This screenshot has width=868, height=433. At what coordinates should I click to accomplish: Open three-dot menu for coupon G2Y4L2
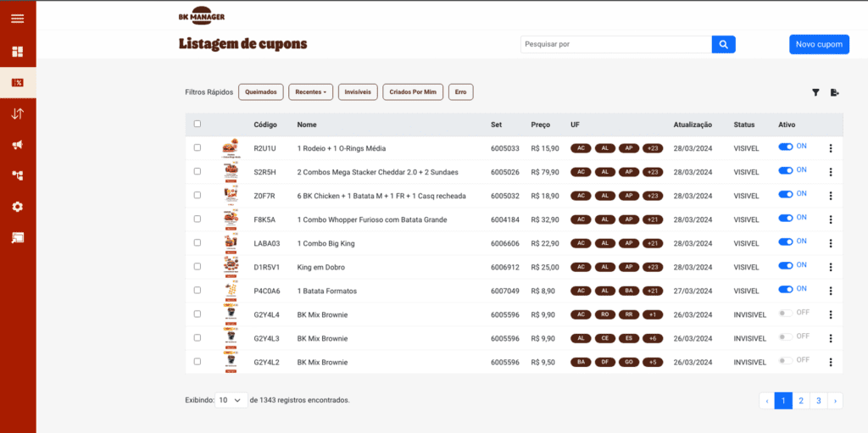tap(831, 362)
